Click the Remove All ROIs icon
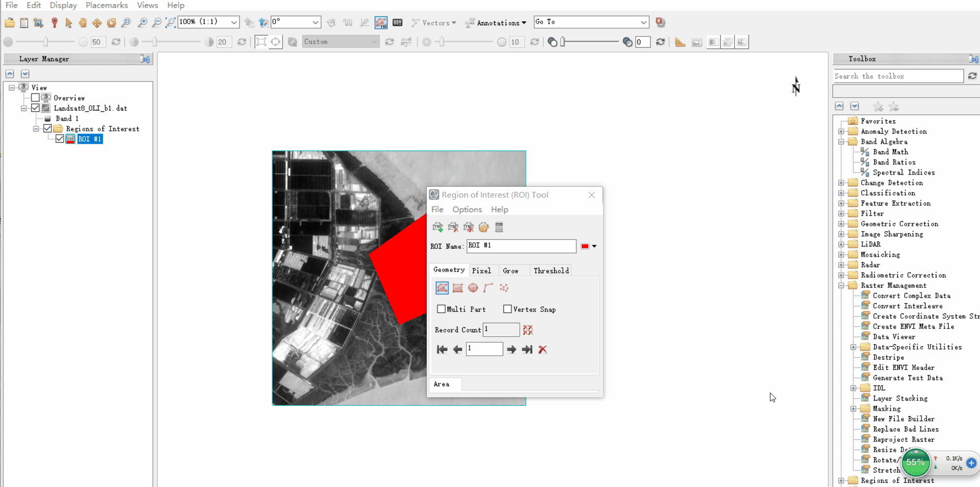The width and height of the screenshot is (980, 487). click(x=468, y=227)
